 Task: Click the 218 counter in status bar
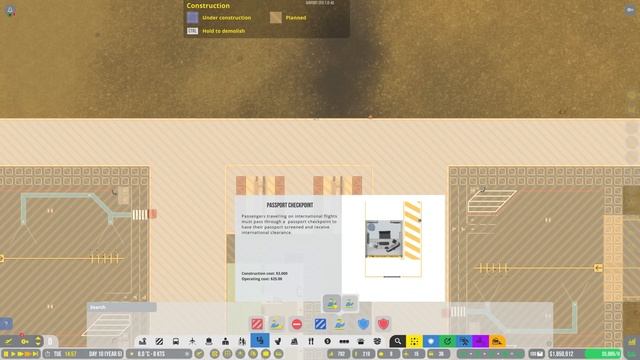tap(364, 354)
